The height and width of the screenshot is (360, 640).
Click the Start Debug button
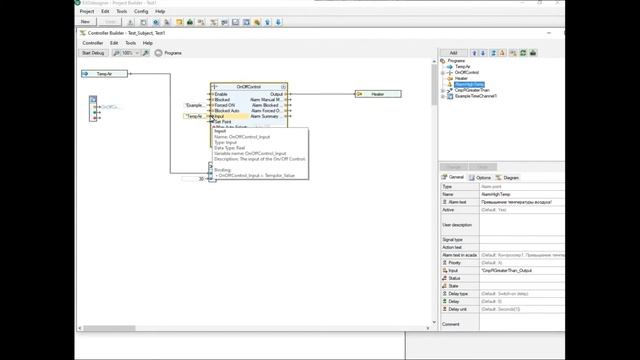click(93, 53)
